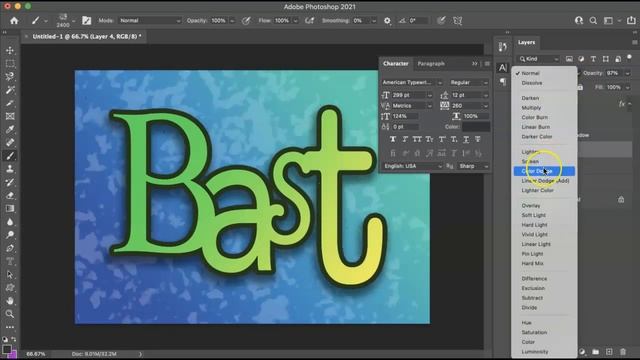Select the Rectangular Marquee tool
The width and height of the screenshot is (640, 360).
click(x=10, y=63)
